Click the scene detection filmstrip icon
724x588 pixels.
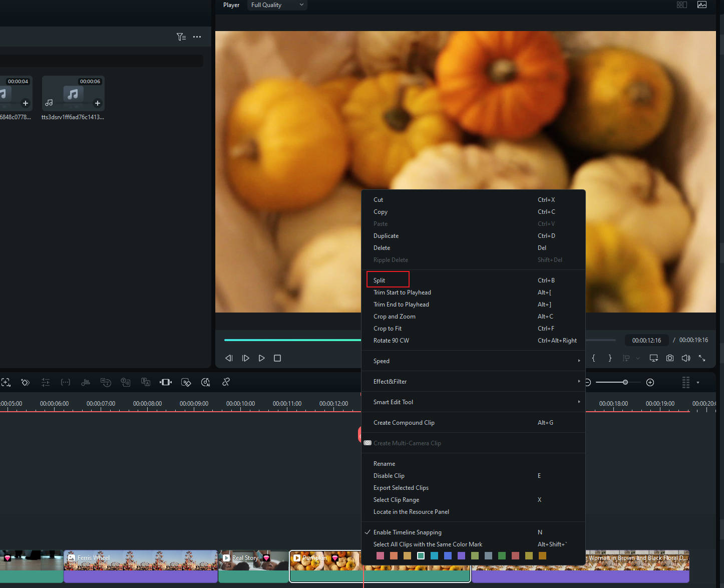click(x=166, y=382)
